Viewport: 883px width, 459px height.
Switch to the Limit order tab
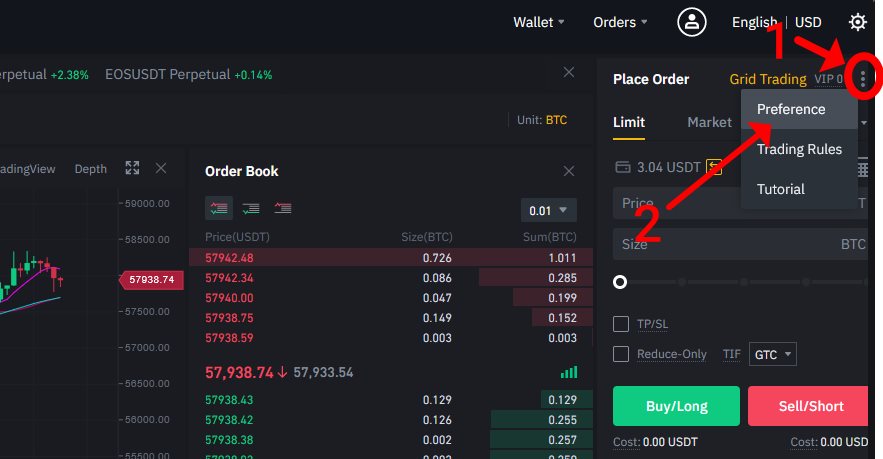tap(629, 122)
